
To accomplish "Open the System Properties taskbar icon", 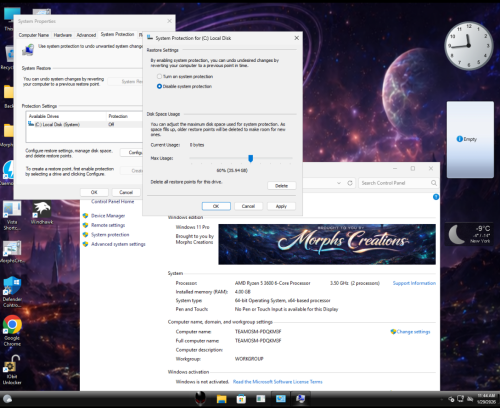I will click(300, 399).
